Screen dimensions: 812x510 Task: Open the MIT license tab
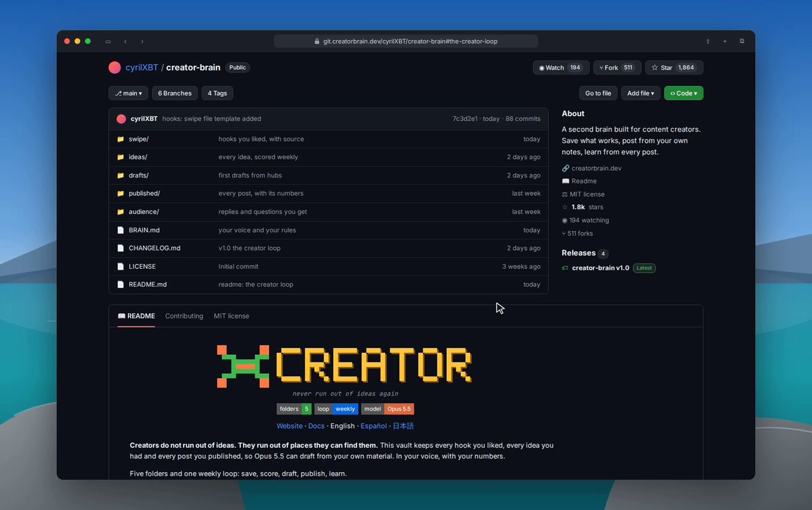232,316
